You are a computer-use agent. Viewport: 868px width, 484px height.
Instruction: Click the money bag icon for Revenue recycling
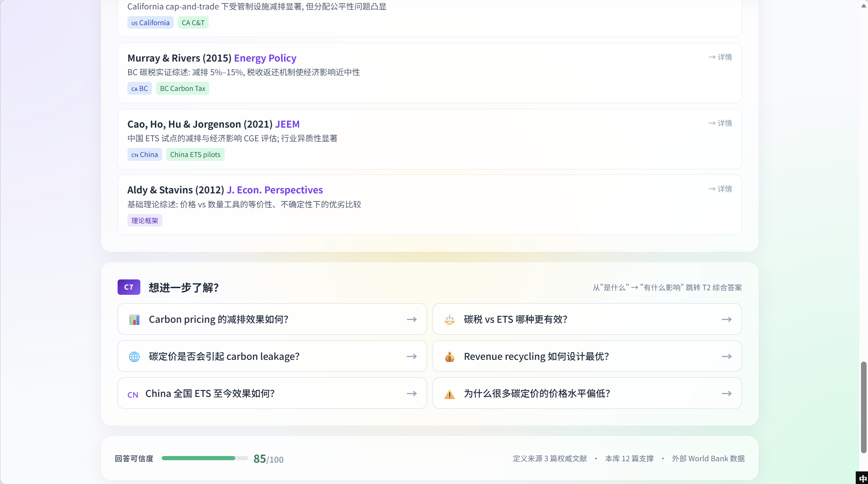point(449,356)
